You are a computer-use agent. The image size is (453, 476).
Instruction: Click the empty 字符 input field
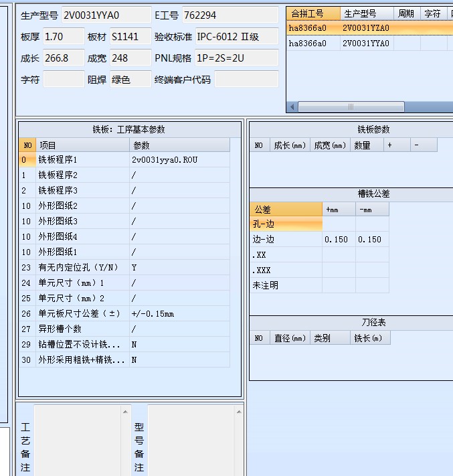64,80
